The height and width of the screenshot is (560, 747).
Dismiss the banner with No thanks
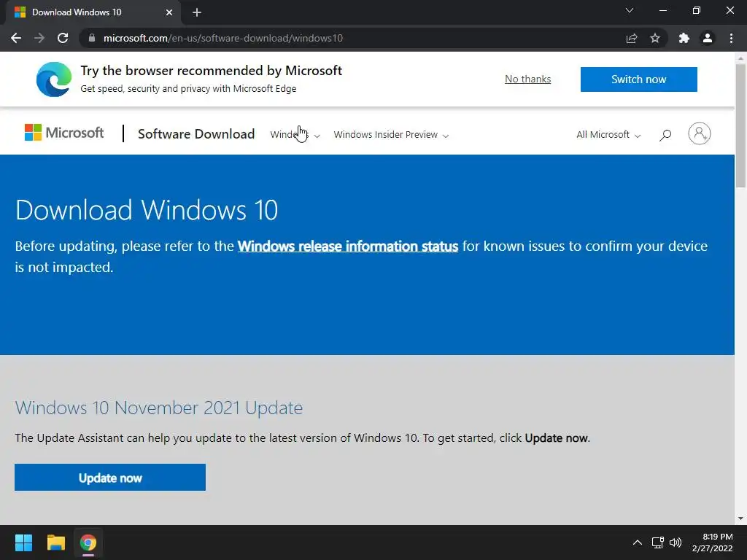point(528,79)
